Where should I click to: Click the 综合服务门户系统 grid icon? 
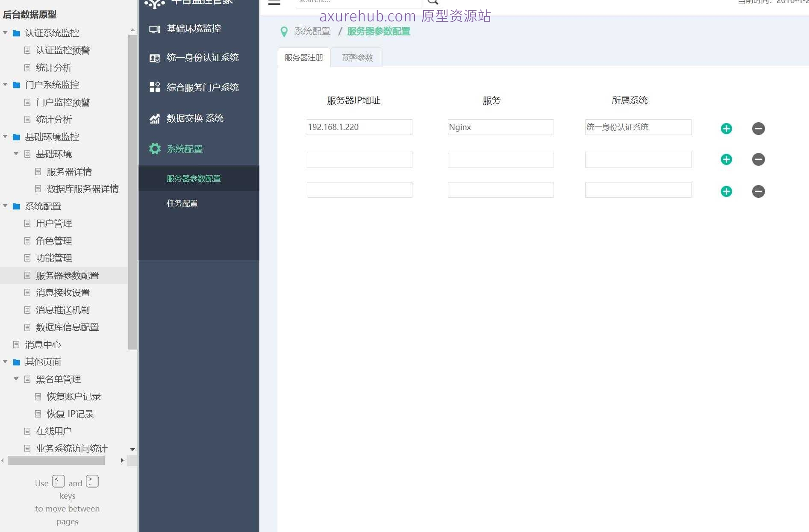click(155, 87)
